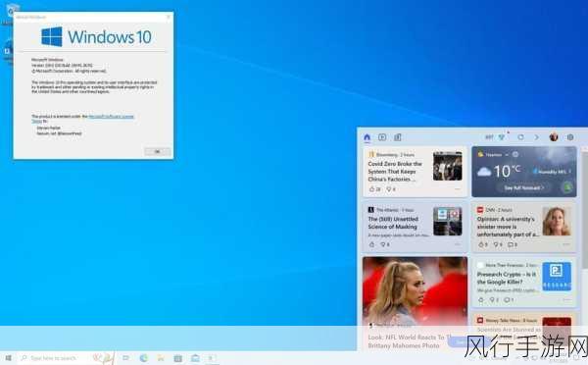Open File Explorer from the taskbar
The width and height of the screenshot is (588, 365).
tap(161, 358)
